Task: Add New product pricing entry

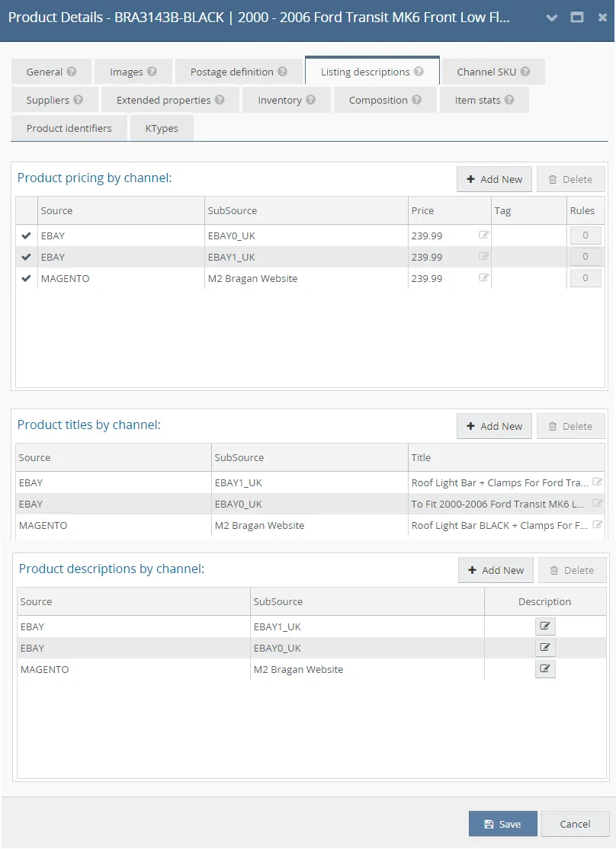Action: [494, 179]
